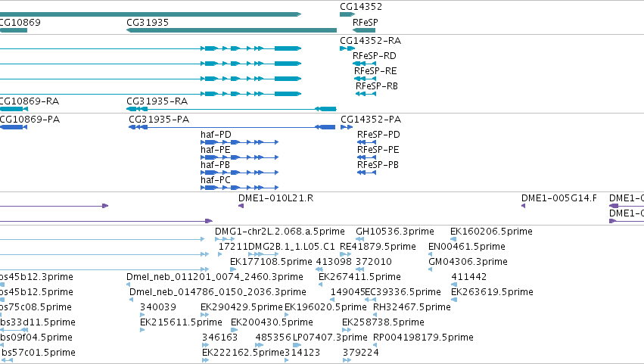This screenshot has width=644, height=364.
Task: Click EST bs45b12.3prime
Action: coord(36,277)
